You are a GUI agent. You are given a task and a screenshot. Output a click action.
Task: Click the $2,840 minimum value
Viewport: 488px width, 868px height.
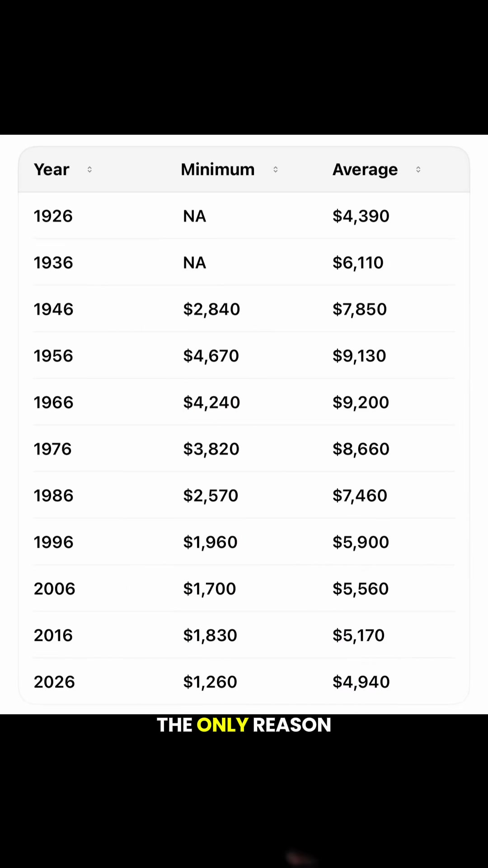[x=211, y=309]
